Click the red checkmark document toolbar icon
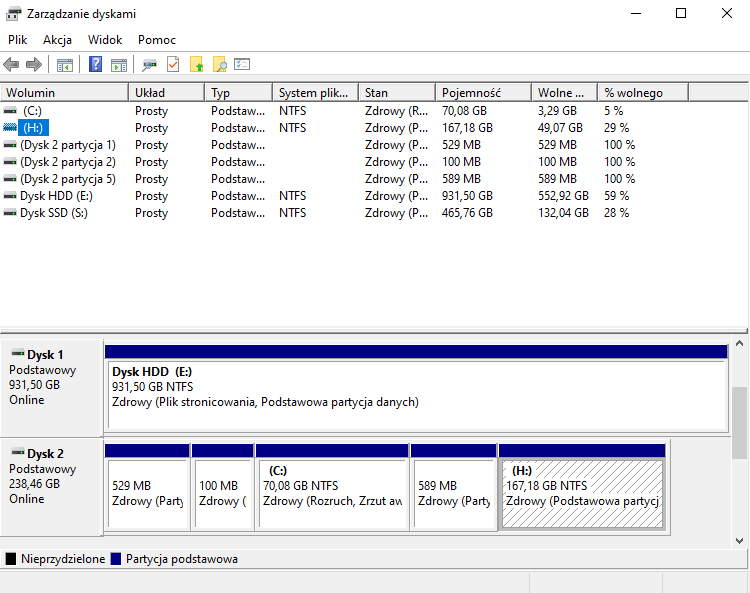This screenshot has height=593, width=750. click(x=173, y=65)
